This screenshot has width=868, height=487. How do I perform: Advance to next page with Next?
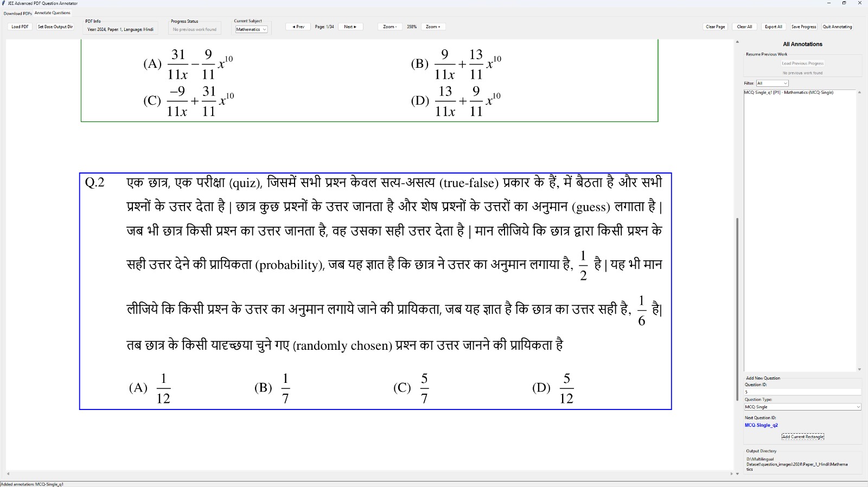click(350, 27)
